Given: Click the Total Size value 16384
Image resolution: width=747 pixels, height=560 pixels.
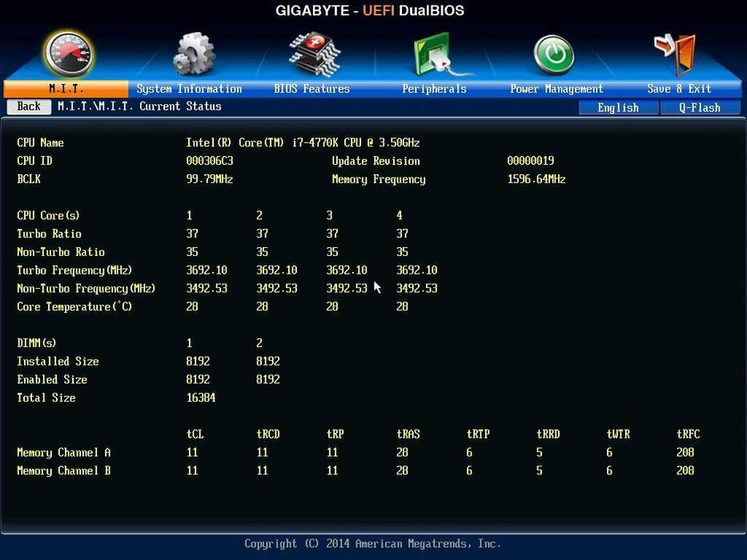Looking at the screenshot, I should click(x=201, y=398).
